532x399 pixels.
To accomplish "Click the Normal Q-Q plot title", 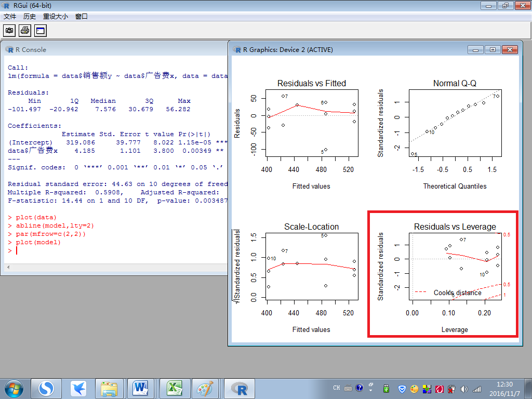I will [455, 84].
